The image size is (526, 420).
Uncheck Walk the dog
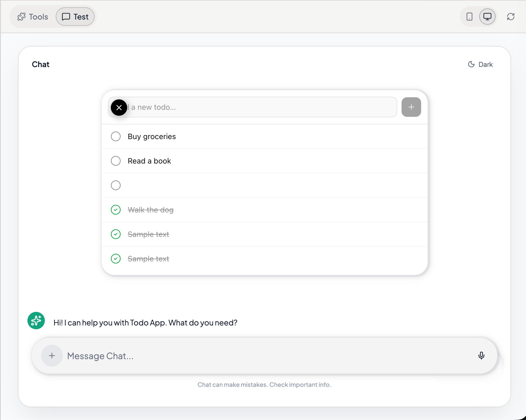(x=116, y=210)
